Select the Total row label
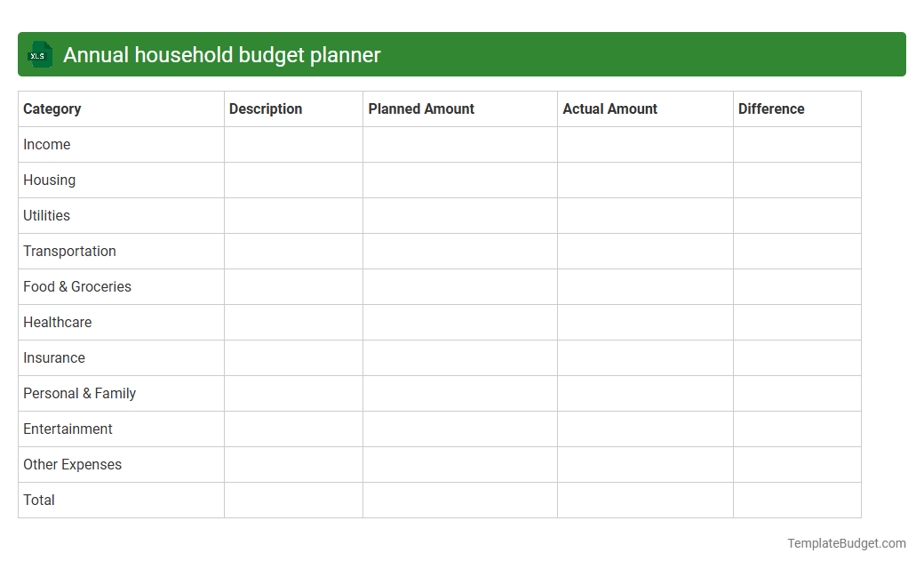Image resolution: width=924 pixels, height=569 pixels. [x=38, y=500]
